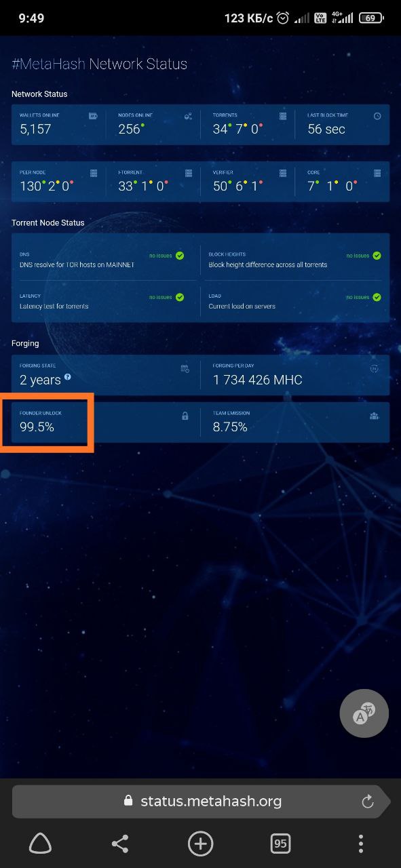401x868 pixels.
Task: Open a new tab with plus icon
Action: (x=200, y=844)
